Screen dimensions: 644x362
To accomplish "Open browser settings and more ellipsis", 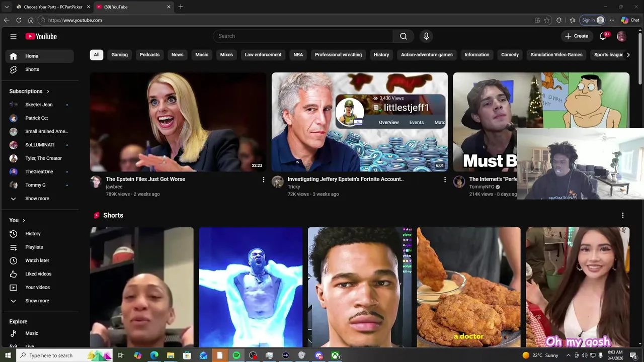I will (x=612, y=20).
